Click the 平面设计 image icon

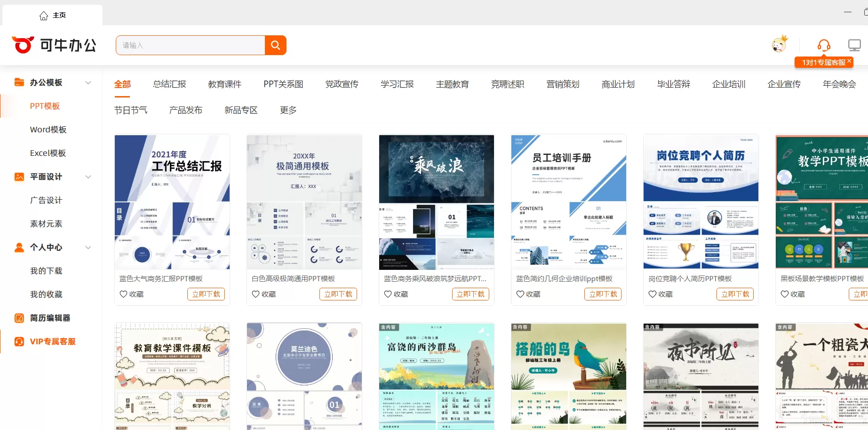point(19,177)
